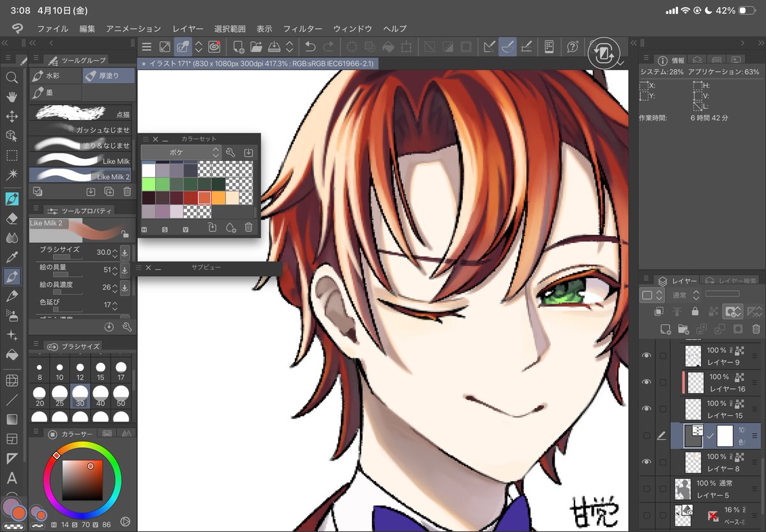Delete color from color set trash icon
The width and height of the screenshot is (766, 532).
click(x=248, y=228)
